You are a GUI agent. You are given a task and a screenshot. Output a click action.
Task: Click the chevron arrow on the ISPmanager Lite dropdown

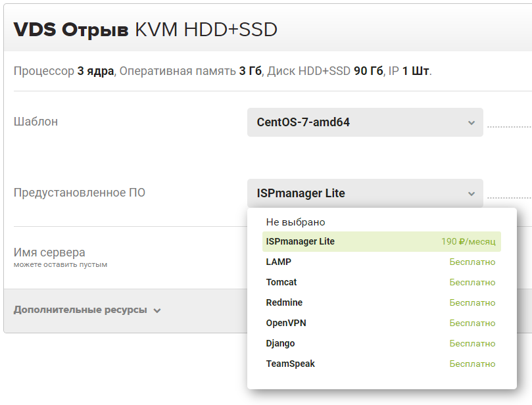pos(472,194)
